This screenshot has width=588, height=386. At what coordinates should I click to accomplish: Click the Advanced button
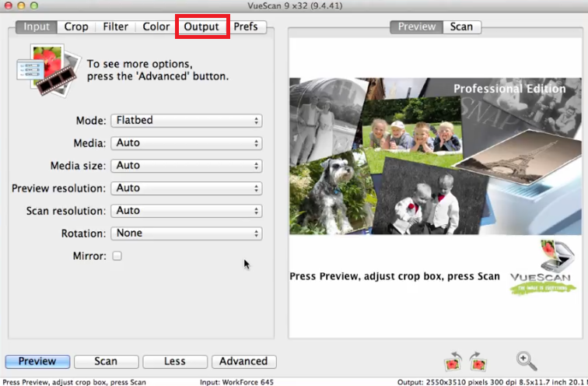click(x=243, y=361)
